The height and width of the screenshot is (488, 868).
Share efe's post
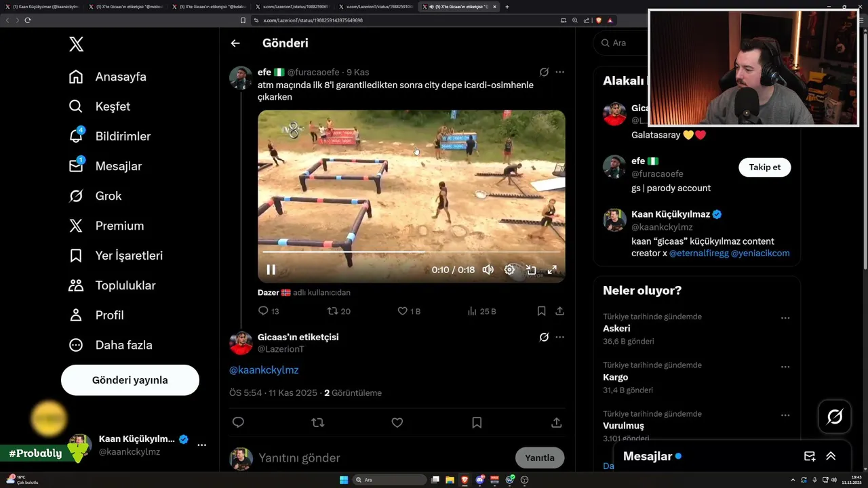559,311
